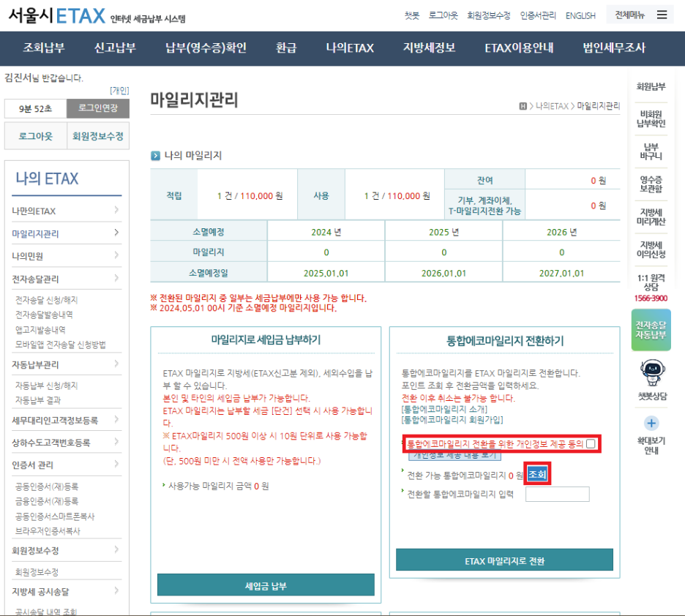Select 금융인증서(재)등록 in sidebar

coord(47,501)
